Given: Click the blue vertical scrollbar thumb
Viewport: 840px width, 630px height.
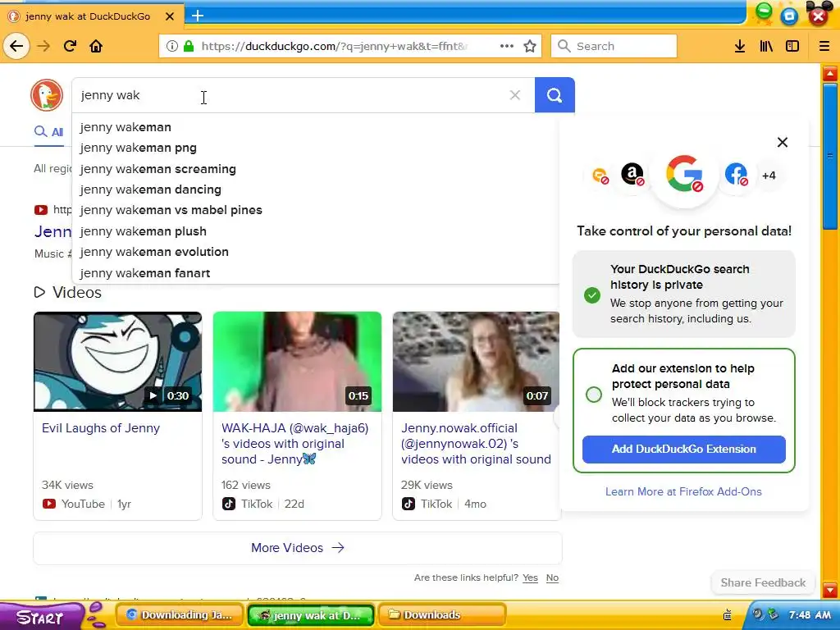Looking at the screenshot, I should pyautogui.click(x=830, y=155).
